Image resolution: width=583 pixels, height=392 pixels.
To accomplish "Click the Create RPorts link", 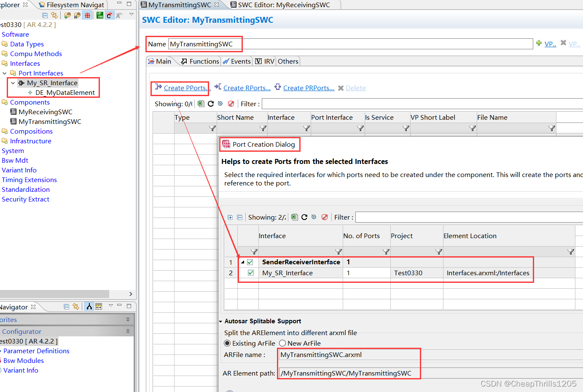I will [247, 88].
